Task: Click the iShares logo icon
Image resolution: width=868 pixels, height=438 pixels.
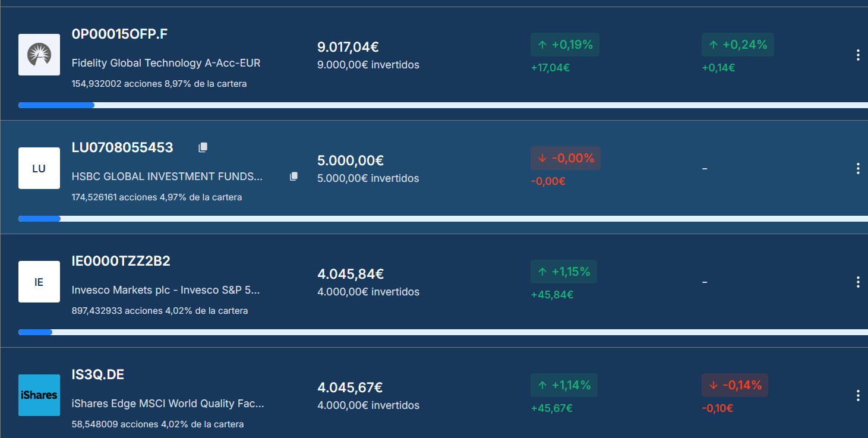Action: point(39,395)
